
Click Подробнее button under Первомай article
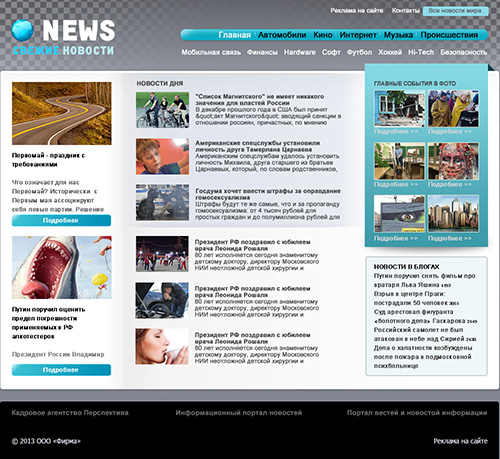click(x=61, y=220)
